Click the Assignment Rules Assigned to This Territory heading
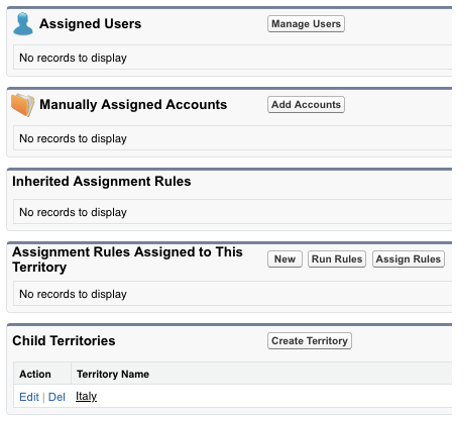The width and height of the screenshot is (469, 426). pos(127,260)
